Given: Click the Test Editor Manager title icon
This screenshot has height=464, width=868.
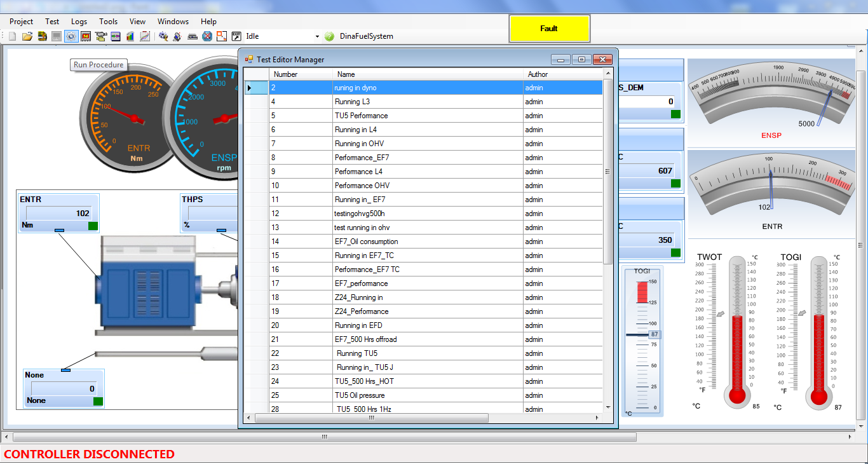Looking at the screenshot, I should [249, 59].
